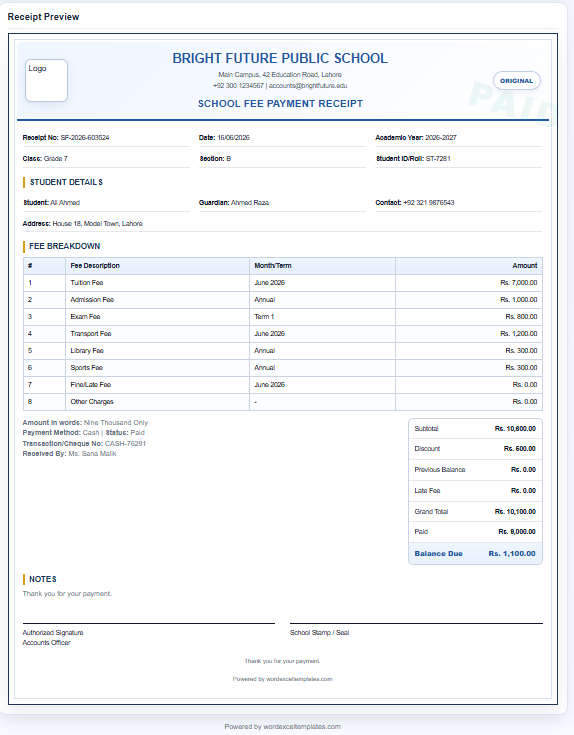The image size is (574, 735).
Task: Click the Rs. 800.00 exam amount
Action: [x=521, y=316]
